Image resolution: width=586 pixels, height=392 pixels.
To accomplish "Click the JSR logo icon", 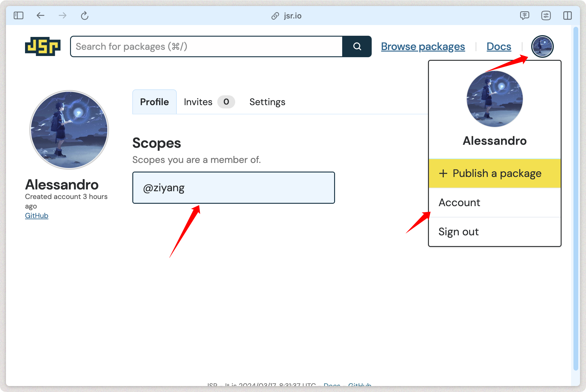I will coord(42,46).
